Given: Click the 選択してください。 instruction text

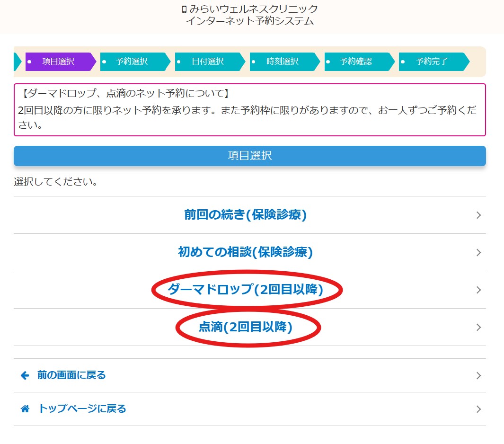Looking at the screenshot, I should click(x=56, y=182).
